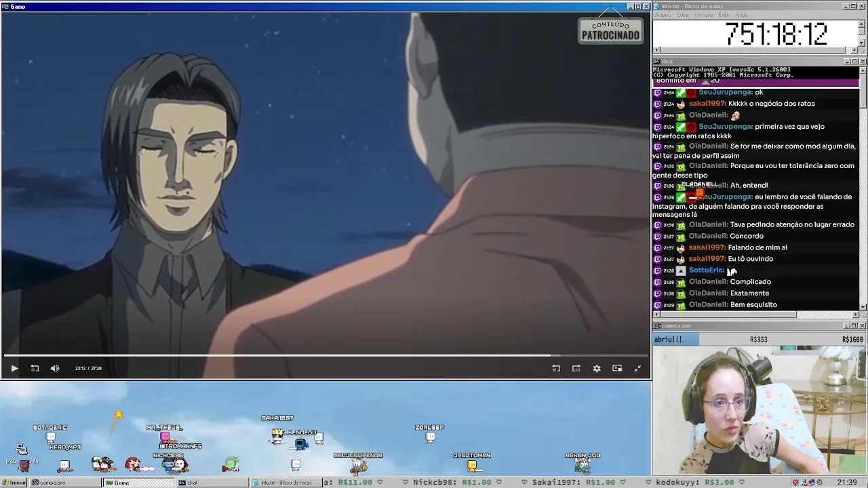The width and height of the screenshot is (868, 488).
Task: Click Nickcb98 R$1.00 donation ticker entry
Action: tap(452, 483)
